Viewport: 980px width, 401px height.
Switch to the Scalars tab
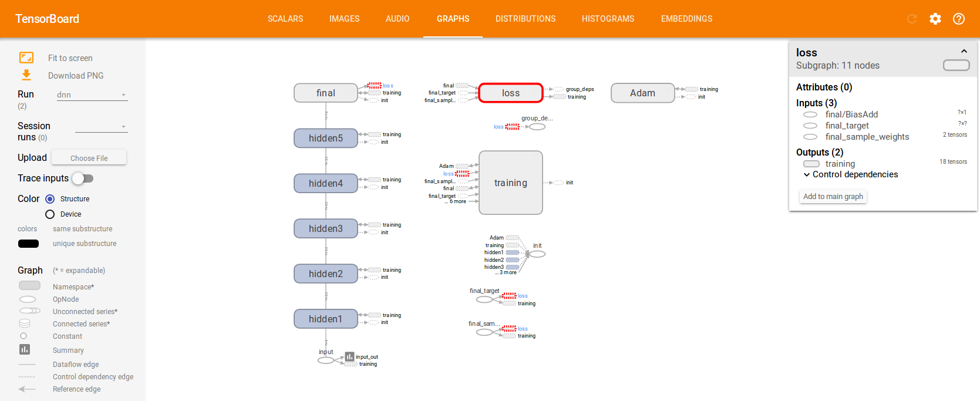pyautogui.click(x=285, y=19)
